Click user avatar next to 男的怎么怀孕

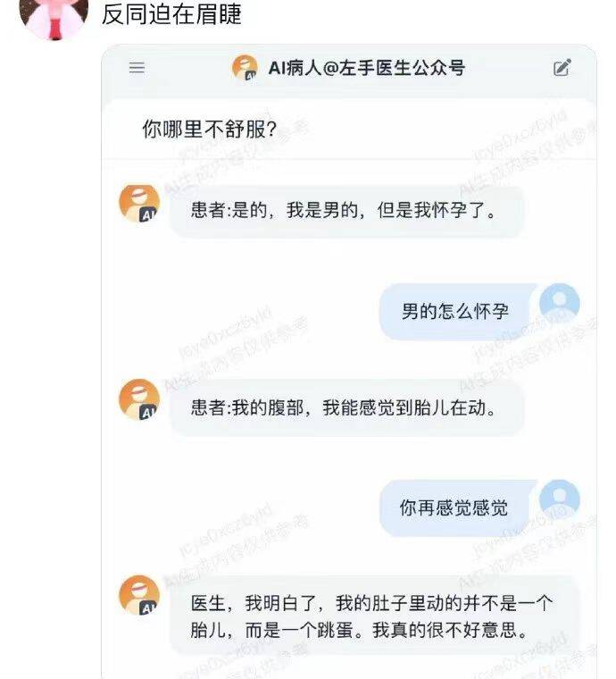click(560, 303)
